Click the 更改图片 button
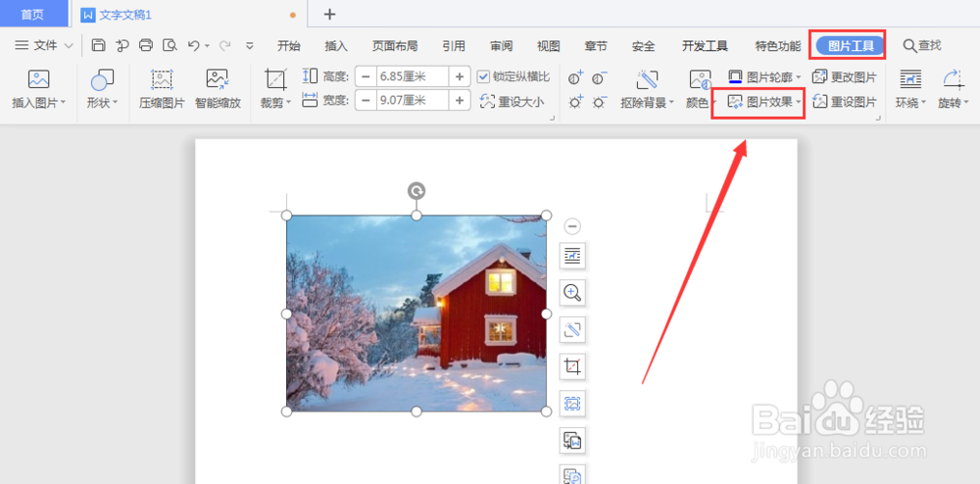 pyautogui.click(x=845, y=77)
